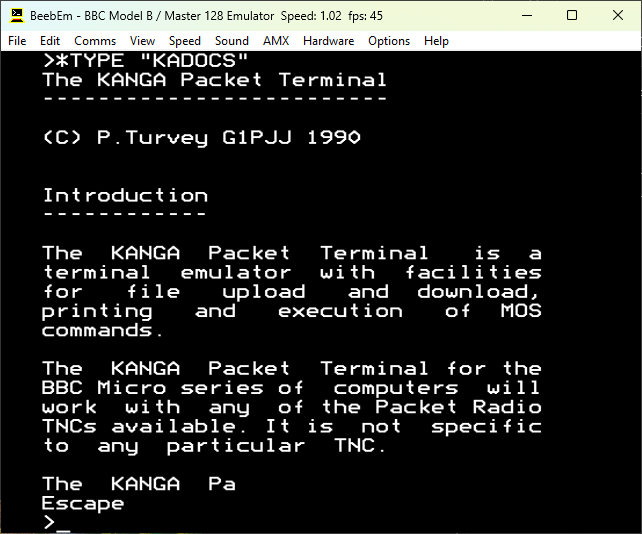This screenshot has width=642, height=534.
Task: Open the AMX menu
Action: [276, 41]
